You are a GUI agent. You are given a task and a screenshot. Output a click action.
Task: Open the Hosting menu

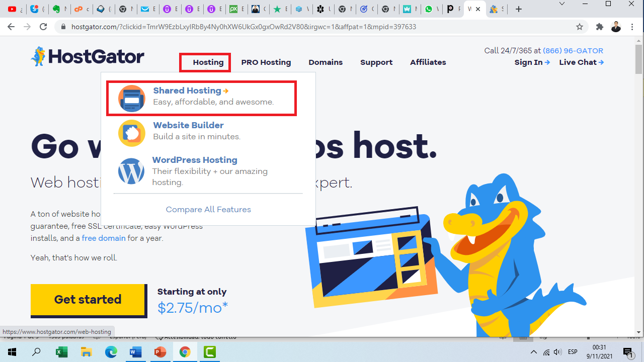pos(208,62)
